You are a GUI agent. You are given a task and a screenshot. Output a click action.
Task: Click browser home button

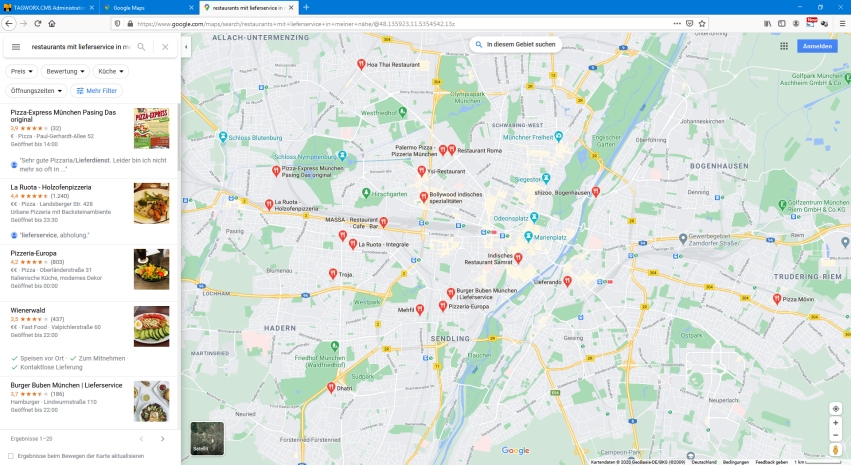pyautogui.click(x=52, y=23)
